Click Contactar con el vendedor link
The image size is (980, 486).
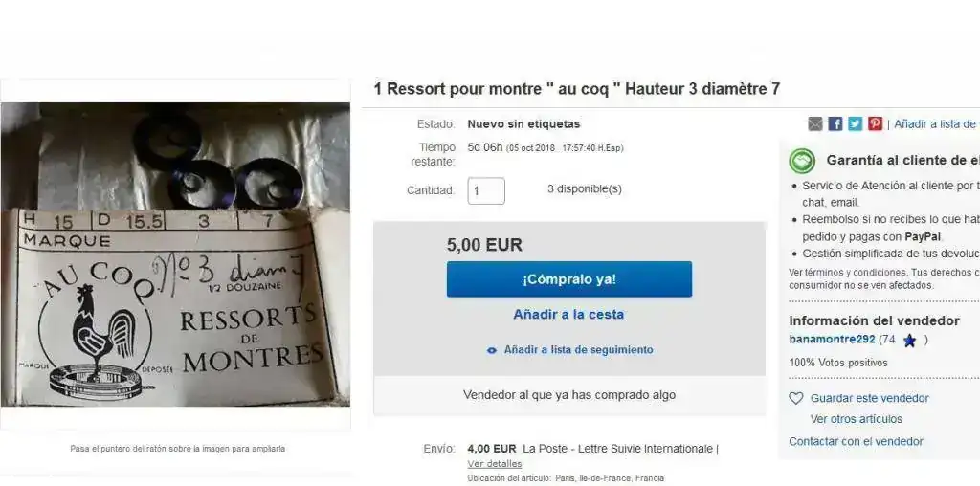tap(856, 441)
